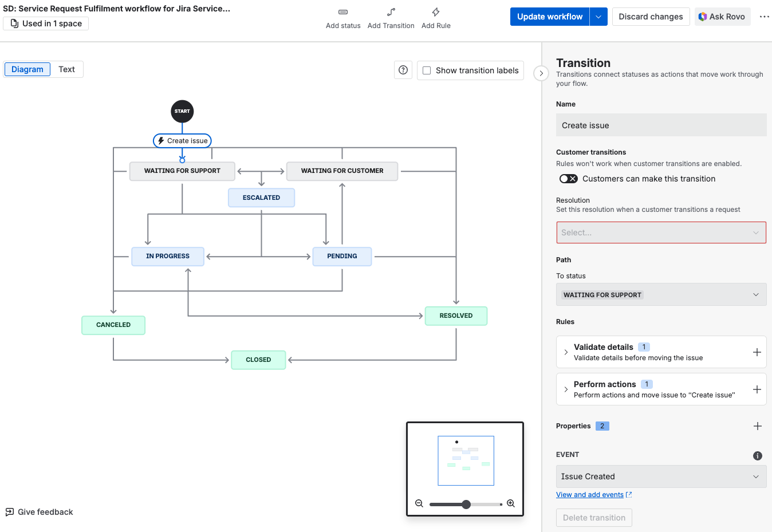Toggle Customers can make this transition

click(568, 179)
